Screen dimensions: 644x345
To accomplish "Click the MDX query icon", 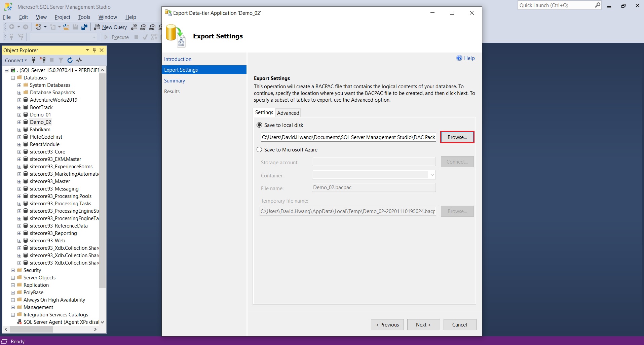I will tap(143, 27).
